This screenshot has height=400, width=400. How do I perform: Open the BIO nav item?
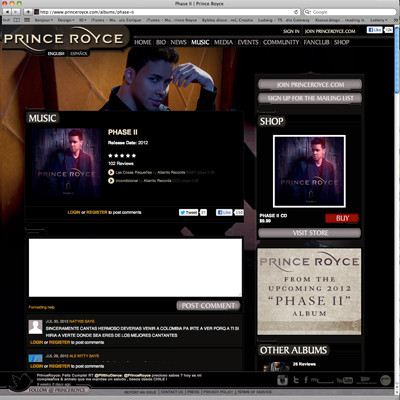click(x=161, y=42)
